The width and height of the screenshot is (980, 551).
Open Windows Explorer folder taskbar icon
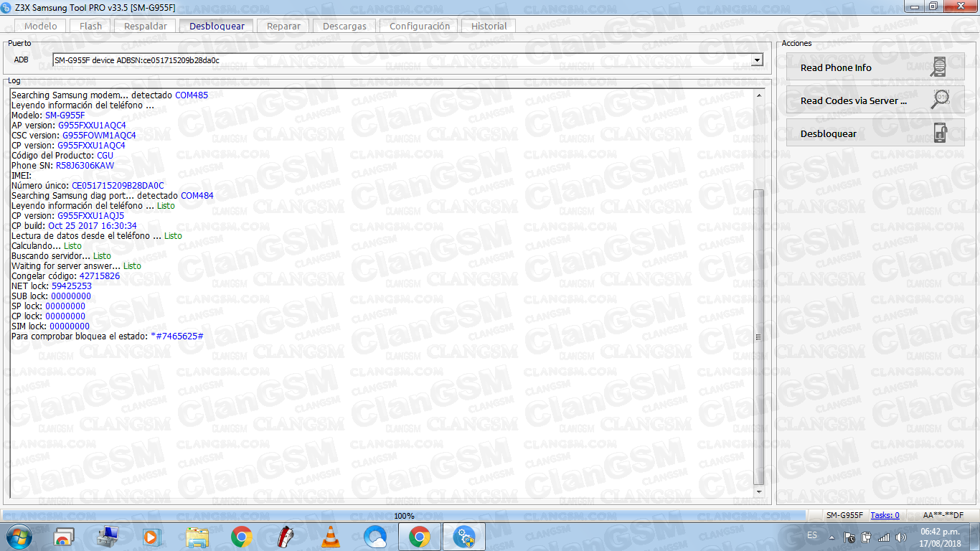click(x=197, y=537)
